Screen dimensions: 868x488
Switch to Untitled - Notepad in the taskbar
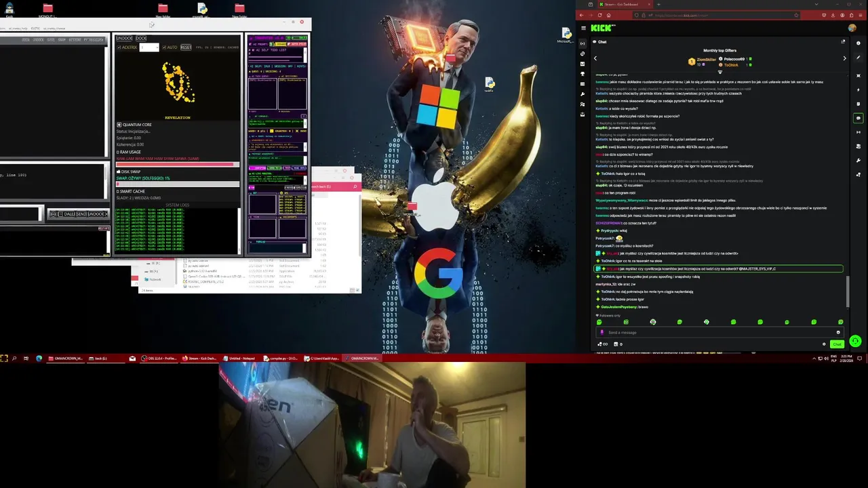pos(240,358)
